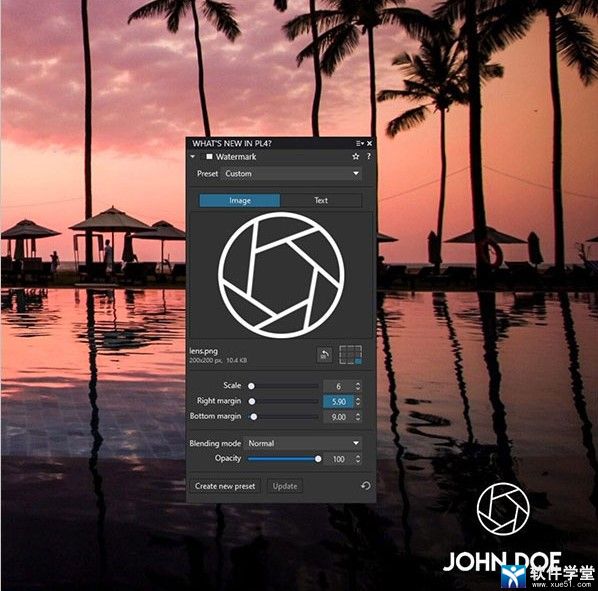Screen dimensions: 598x591
Task: Choose watermark position on the anchor grid
Action: (350, 355)
